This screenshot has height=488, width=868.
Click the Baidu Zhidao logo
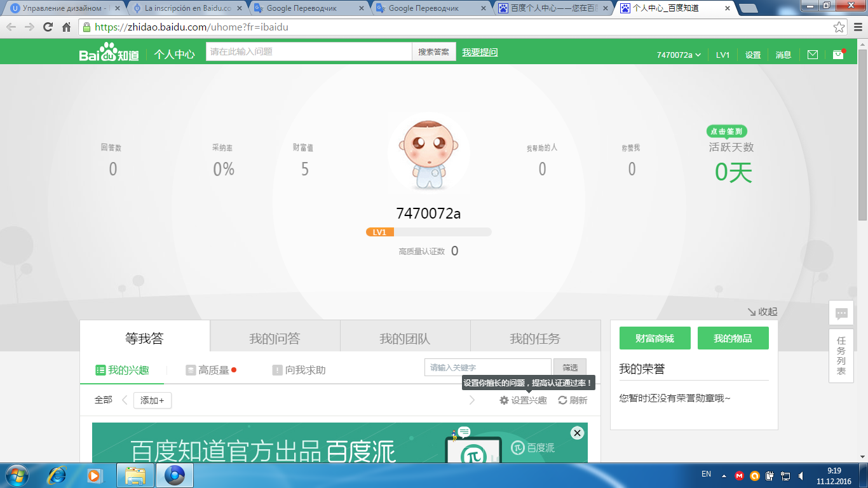pos(109,53)
